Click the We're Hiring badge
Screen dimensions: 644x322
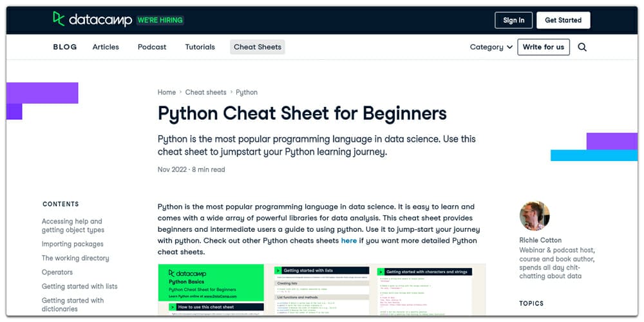point(160,20)
